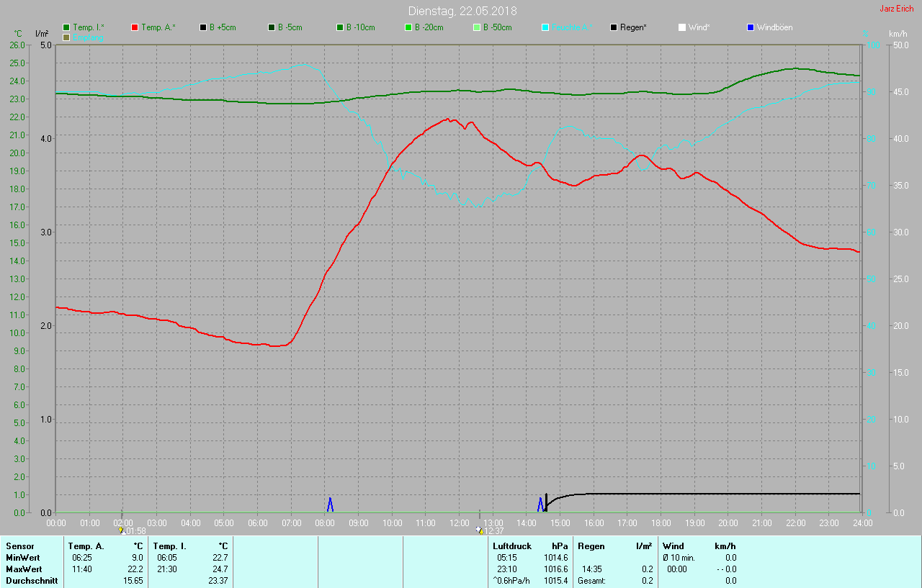The image size is (922, 588).
Task: Click the minimum time '06:25'
Action: point(81,558)
